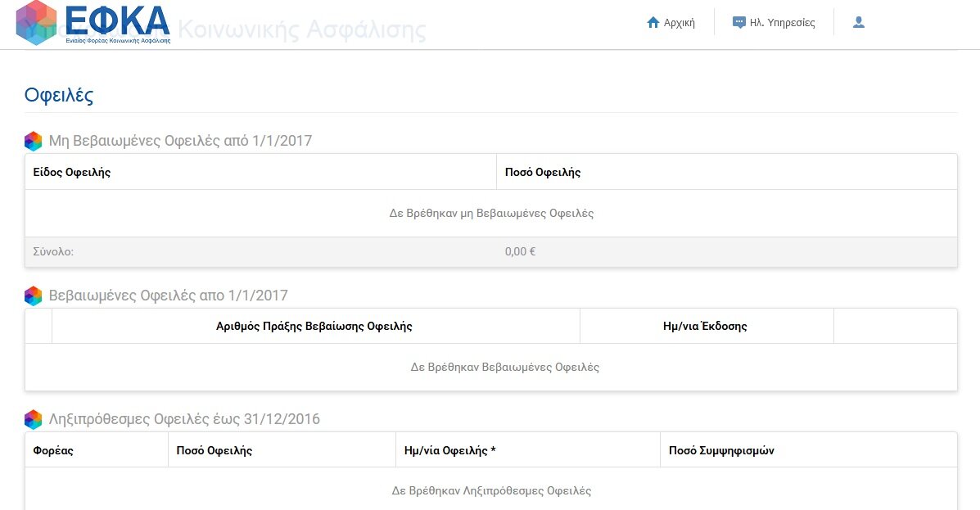Select the Ποσό Συμψηφισμών column header
Viewport: 980px width, 510px height.
point(721,450)
